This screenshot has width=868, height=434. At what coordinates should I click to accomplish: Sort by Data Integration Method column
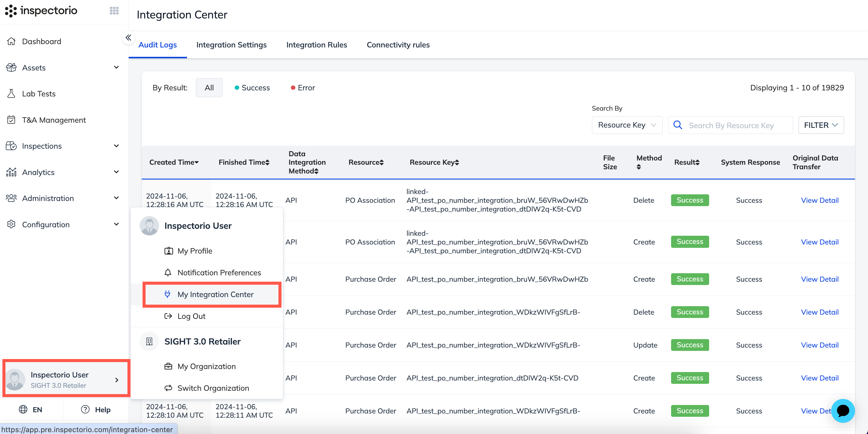307,162
